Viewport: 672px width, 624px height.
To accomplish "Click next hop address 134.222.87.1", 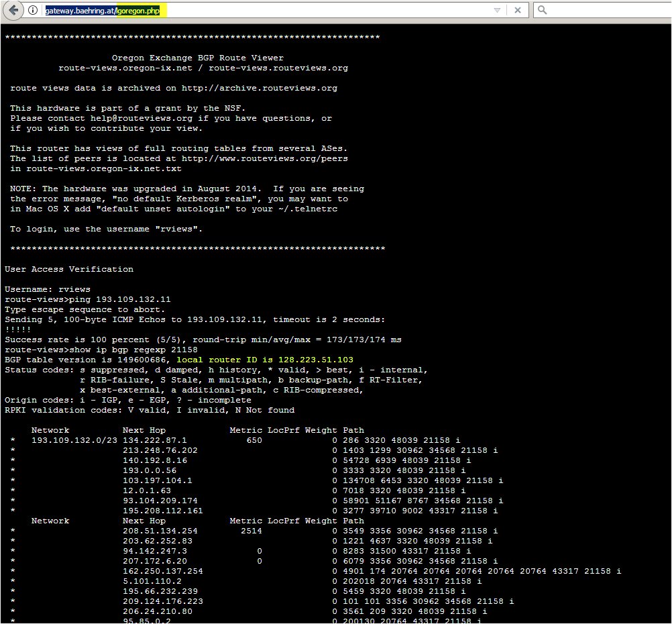I will pyautogui.click(x=154, y=440).
